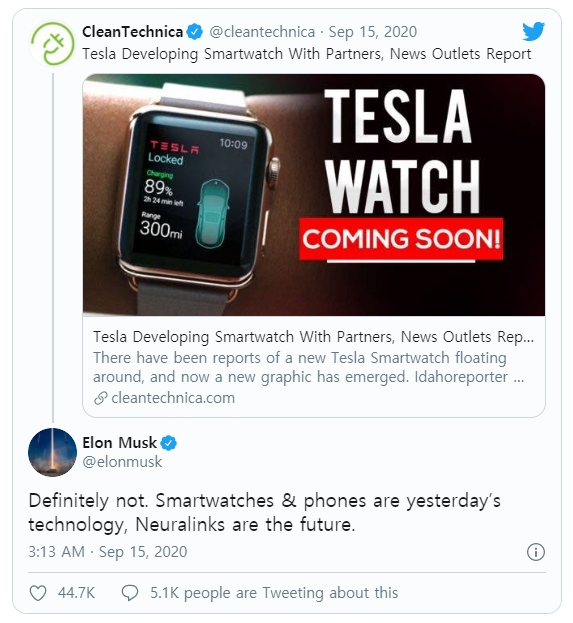This screenshot has width=573, height=623.
Task: Click the Twitter bird logo
Action: pyautogui.click(x=533, y=32)
